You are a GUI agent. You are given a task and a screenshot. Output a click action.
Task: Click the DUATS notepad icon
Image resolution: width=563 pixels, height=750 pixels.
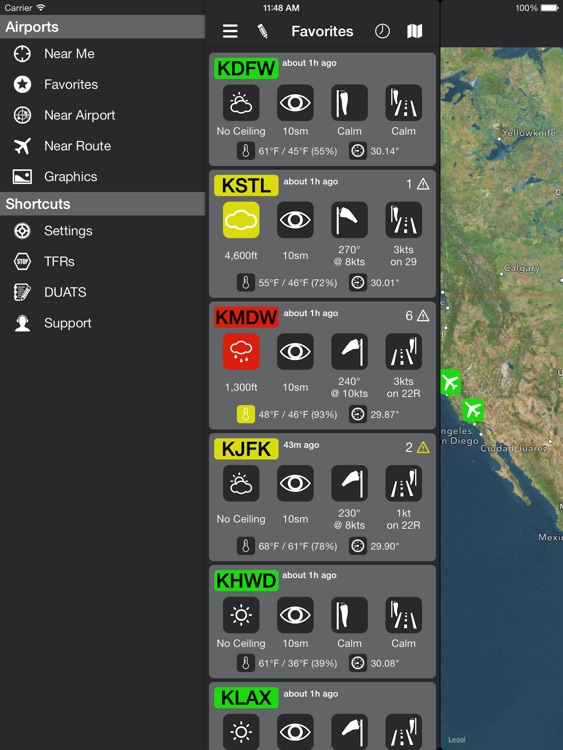click(x=22, y=292)
